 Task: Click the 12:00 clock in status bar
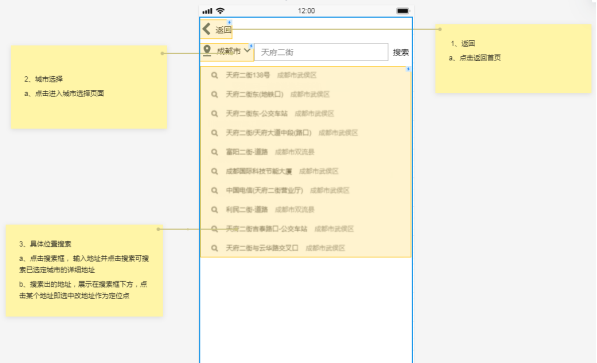point(306,11)
